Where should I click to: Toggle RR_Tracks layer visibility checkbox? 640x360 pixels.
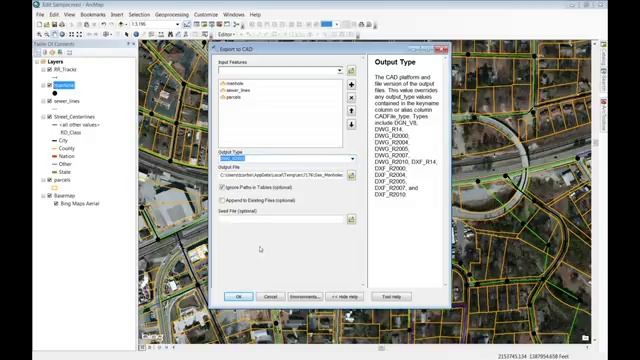point(49,69)
